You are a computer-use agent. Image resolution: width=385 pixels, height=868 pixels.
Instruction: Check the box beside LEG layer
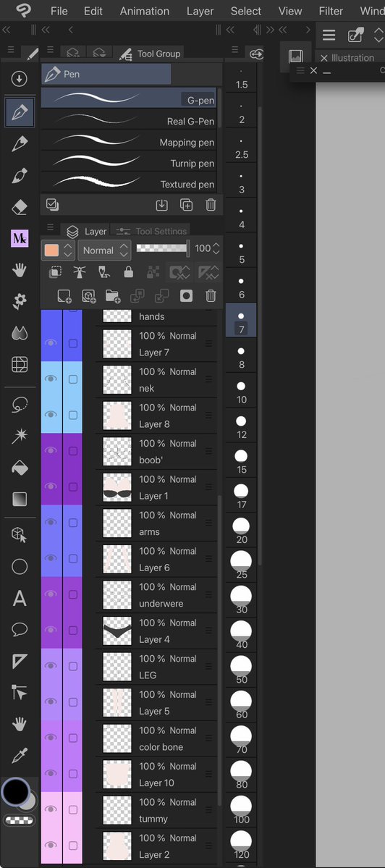tap(73, 666)
